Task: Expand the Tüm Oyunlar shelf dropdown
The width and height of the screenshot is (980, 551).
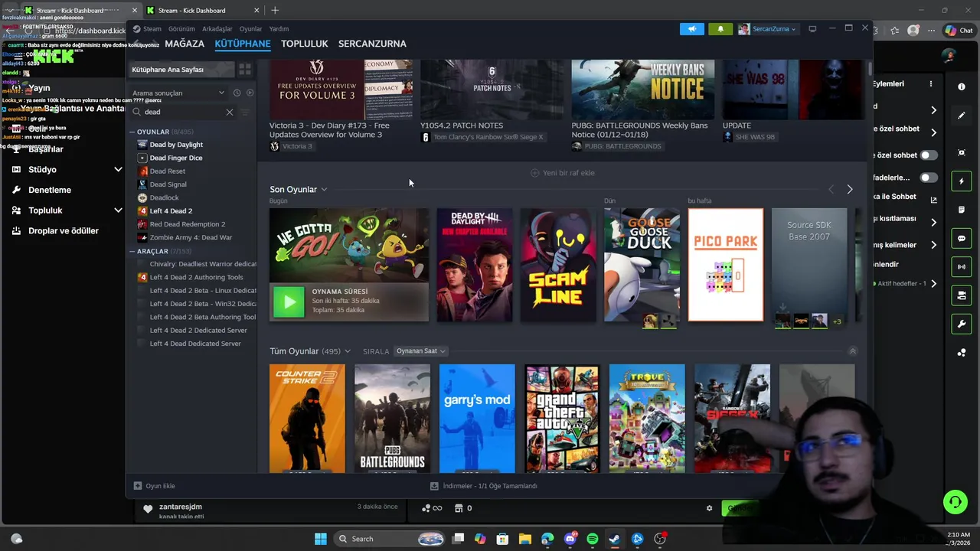Action: pos(347,351)
